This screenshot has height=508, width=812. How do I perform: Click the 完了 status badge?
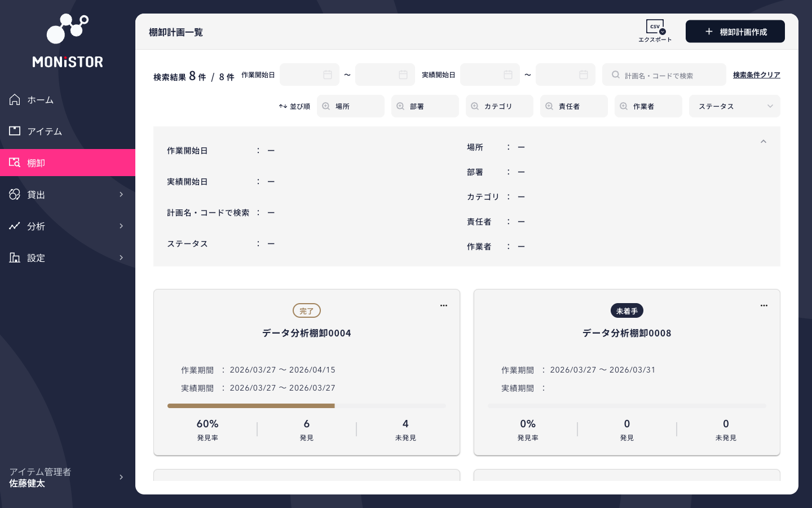coord(307,310)
